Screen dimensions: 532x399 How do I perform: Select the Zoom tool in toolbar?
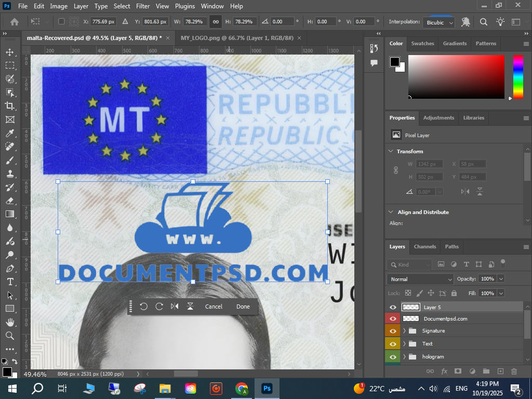tap(10, 336)
